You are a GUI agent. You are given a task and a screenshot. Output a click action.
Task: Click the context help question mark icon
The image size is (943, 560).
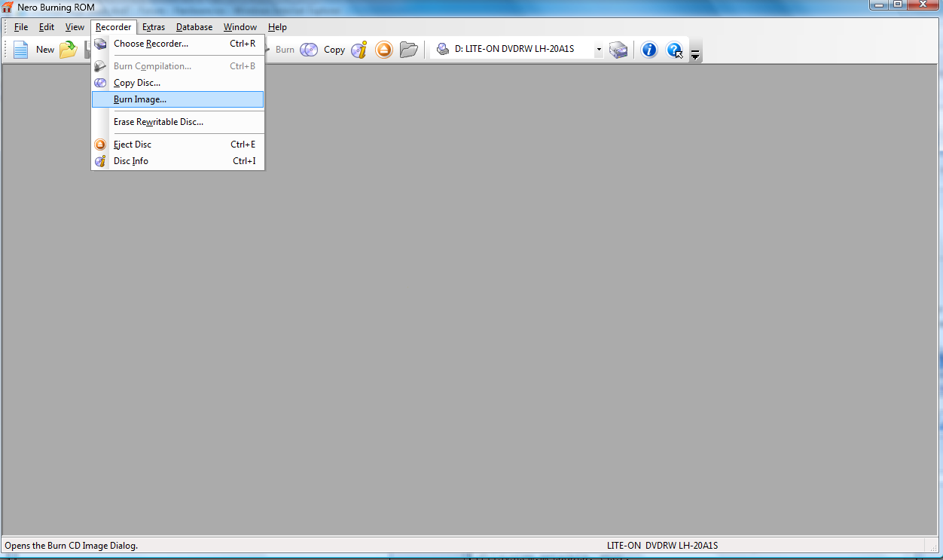[674, 50]
